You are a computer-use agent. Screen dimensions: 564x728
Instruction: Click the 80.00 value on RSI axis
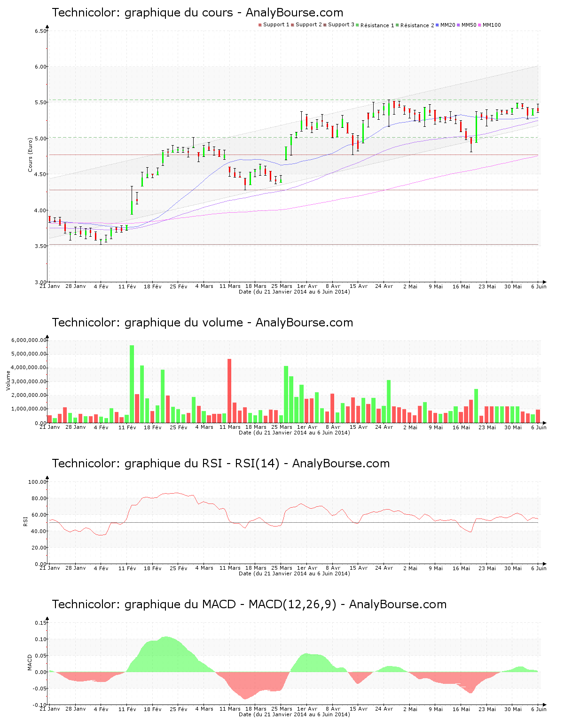click(x=39, y=498)
